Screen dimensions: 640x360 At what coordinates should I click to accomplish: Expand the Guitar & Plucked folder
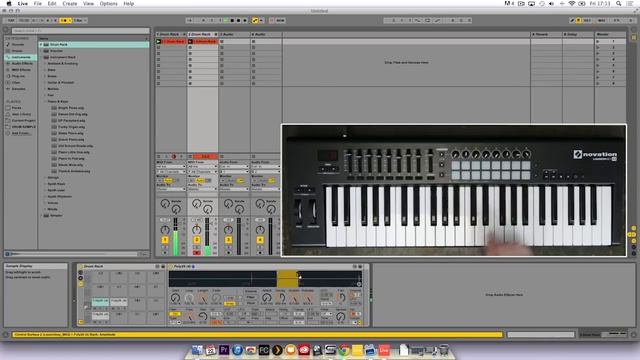point(45,82)
